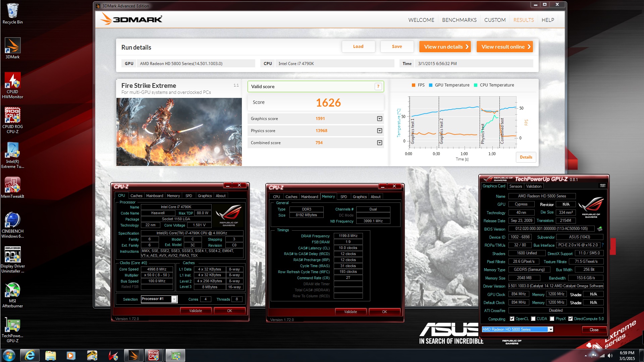This screenshot has width=644, height=362.
Task: Click the taskbar clock showing 6:59 PM
Action: coord(627,356)
